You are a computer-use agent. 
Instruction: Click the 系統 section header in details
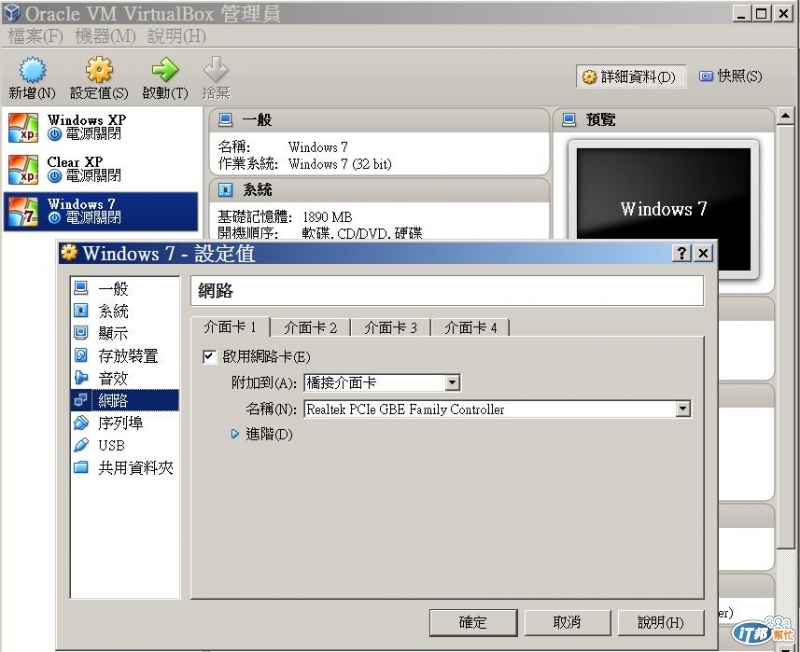coord(380,190)
